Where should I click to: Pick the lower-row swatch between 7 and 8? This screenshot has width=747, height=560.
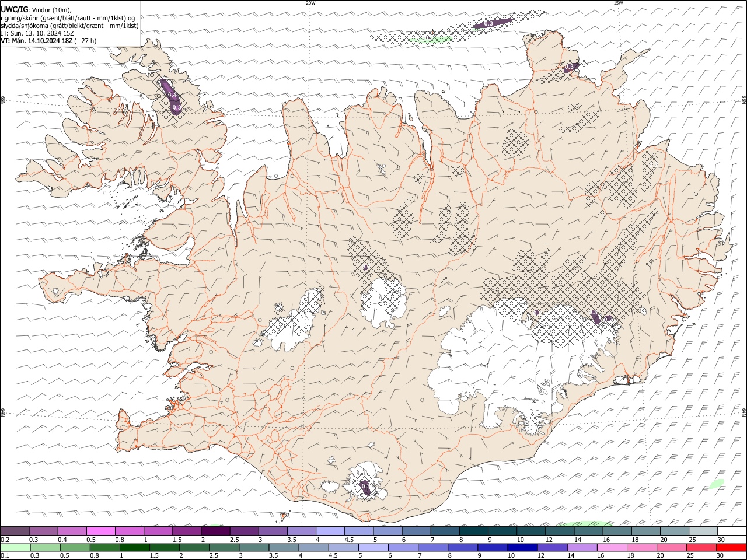tap(434, 547)
